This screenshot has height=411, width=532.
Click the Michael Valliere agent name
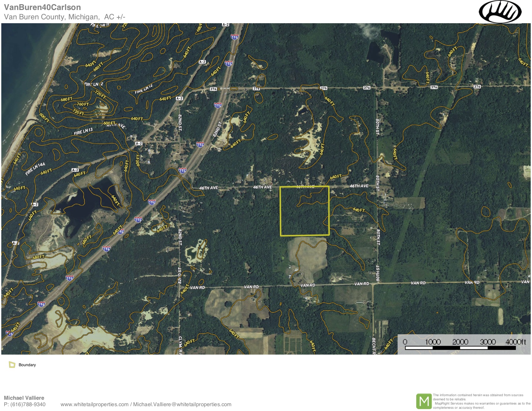24,398
